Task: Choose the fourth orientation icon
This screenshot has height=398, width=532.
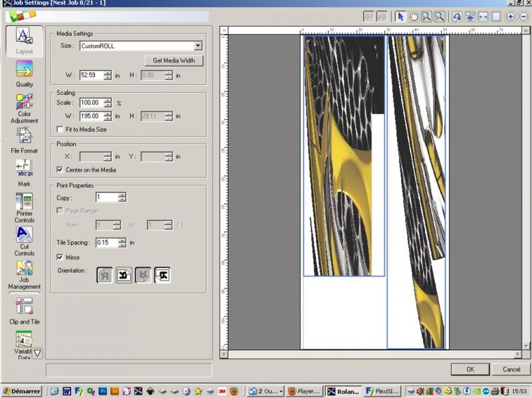Action: (x=162, y=275)
